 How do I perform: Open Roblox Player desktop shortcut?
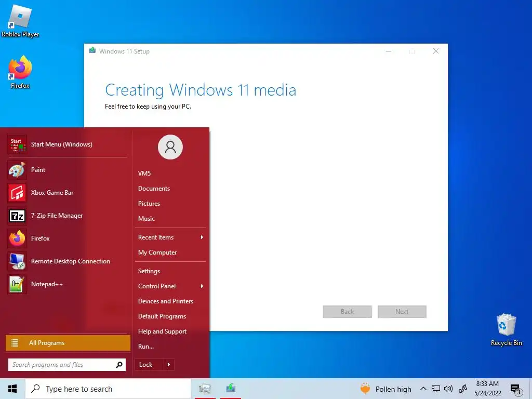20,20
